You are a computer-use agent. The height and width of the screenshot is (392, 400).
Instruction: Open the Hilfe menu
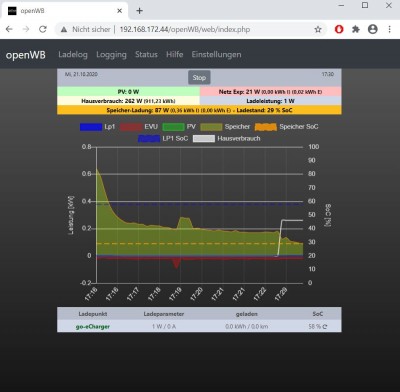tap(175, 55)
